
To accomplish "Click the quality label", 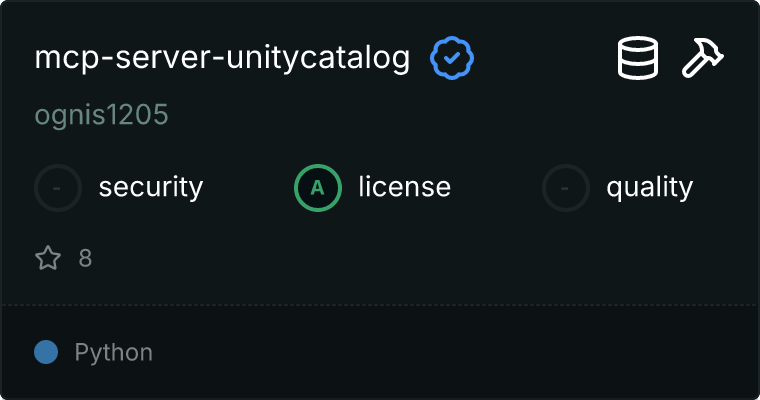I will 649,187.
